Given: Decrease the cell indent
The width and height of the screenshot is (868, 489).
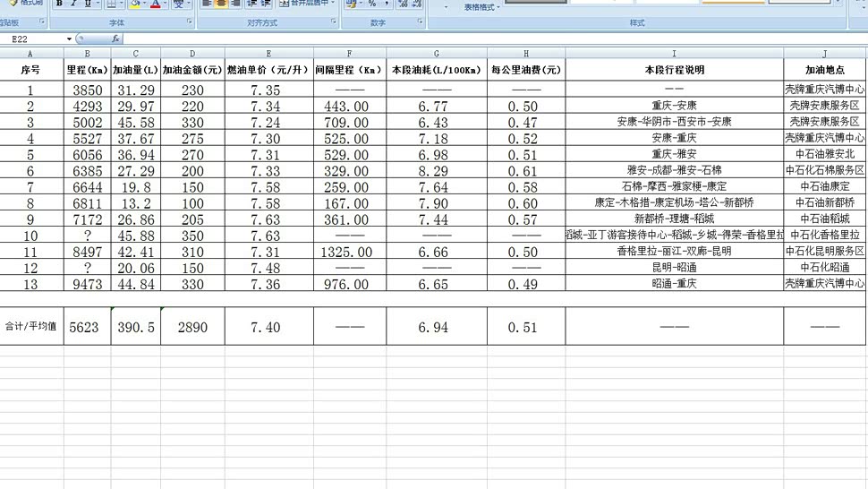Looking at the screenshot, I should point(251,4).
